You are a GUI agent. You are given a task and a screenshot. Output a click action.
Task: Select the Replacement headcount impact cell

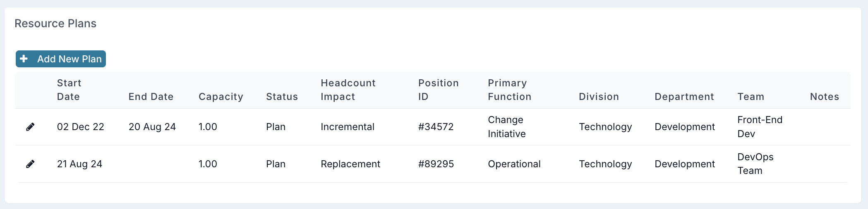(x=350, y=164)
